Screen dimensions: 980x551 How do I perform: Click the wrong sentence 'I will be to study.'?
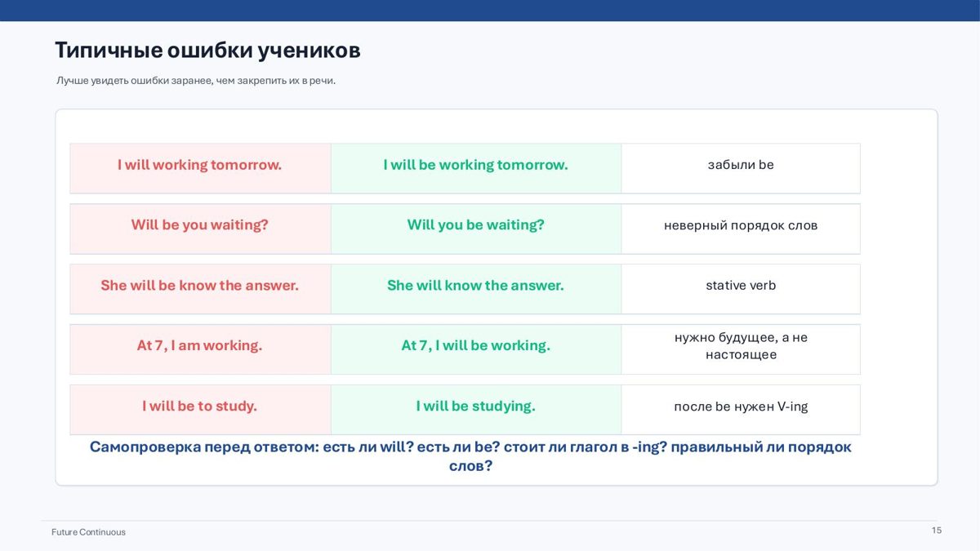coord(199,407)
